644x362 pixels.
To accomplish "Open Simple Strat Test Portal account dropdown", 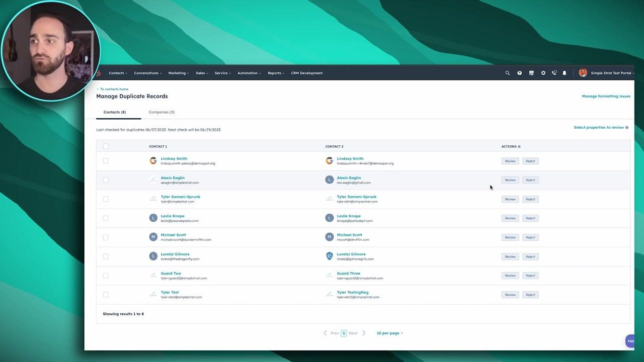I will [612, 73].
